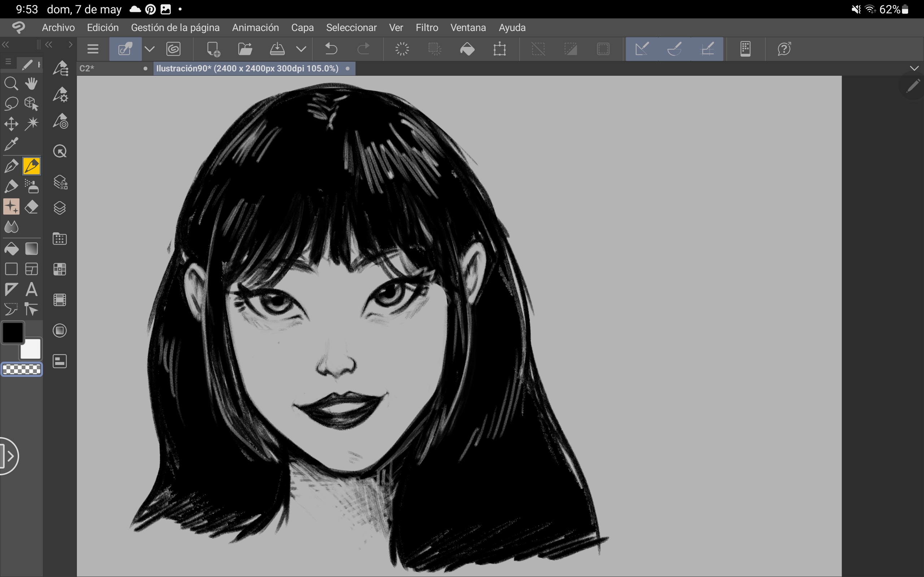The width and height of the screenshot is (924, 577).
Task: Toggle Snap to special ruler
Action: pyautogui.click(x=674, y=49)
